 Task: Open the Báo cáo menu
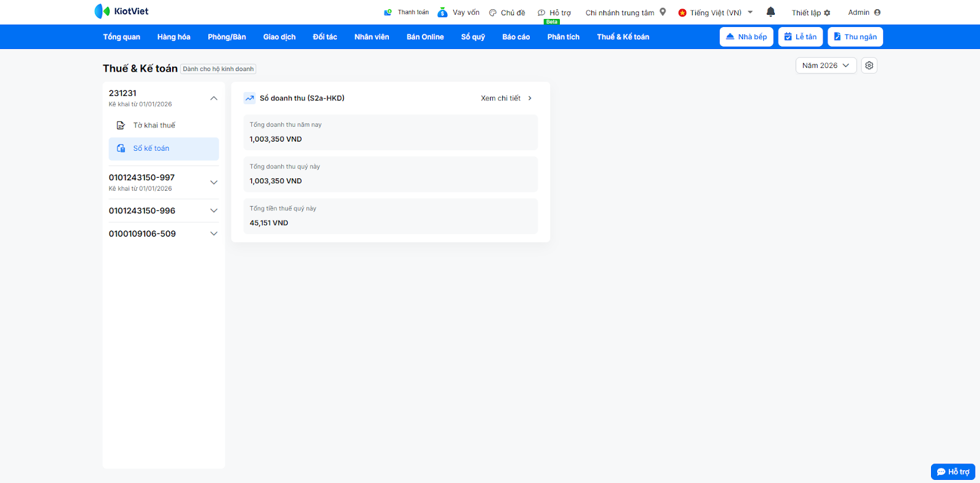[x=516, y=37]
